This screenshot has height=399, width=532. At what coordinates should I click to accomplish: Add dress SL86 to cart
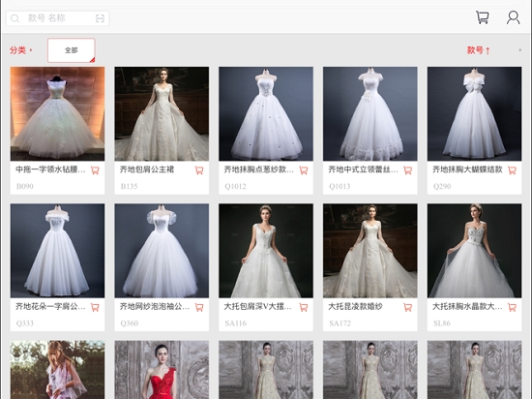[x=512, y=308]
